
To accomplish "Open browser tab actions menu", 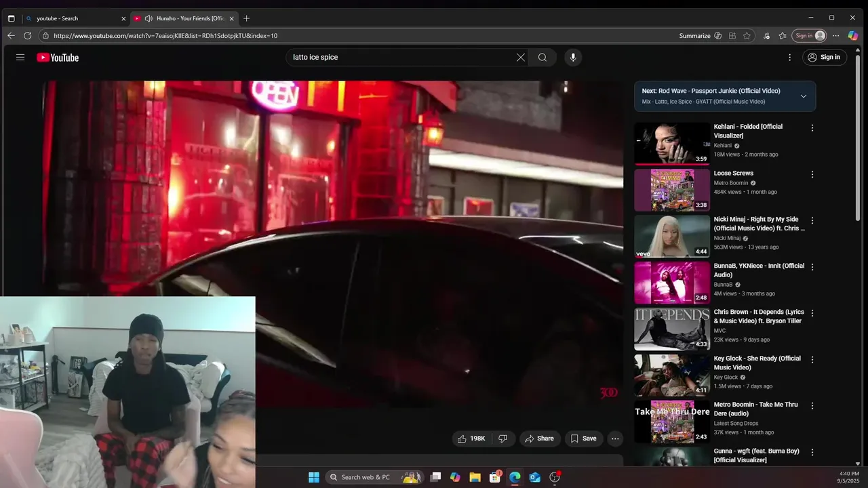I will (11, 18).
